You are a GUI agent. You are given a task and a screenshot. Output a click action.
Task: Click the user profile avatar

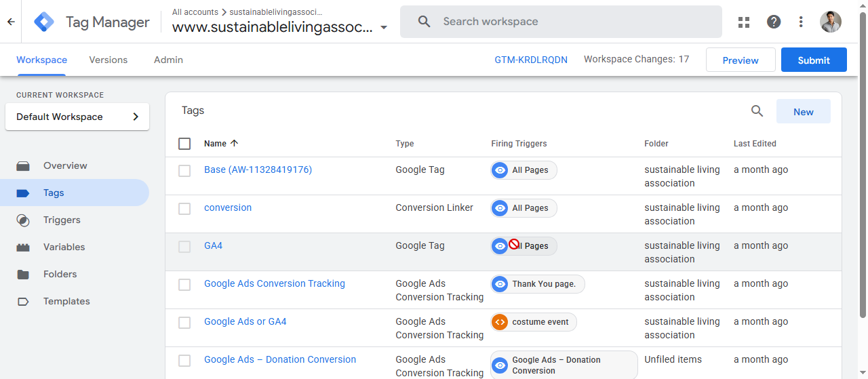[831, 22]
